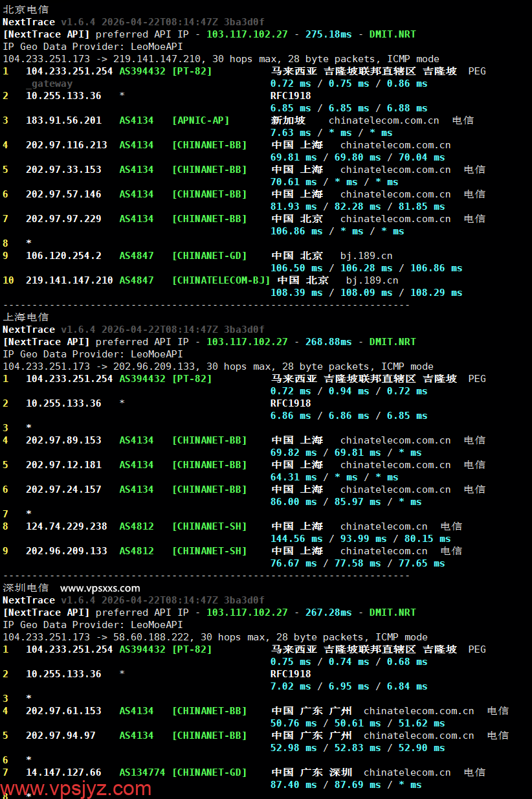This screenshot has height=799, width=532.
Task: Select hop IP 202.97.57.146
Action: click(63, 194)
